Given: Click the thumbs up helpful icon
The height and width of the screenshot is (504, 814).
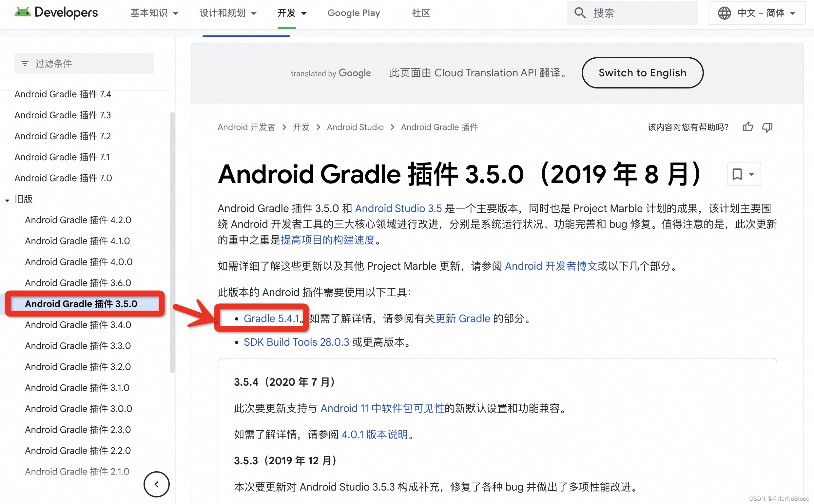Looking at the screenshot, I should (x=748, y=127).
